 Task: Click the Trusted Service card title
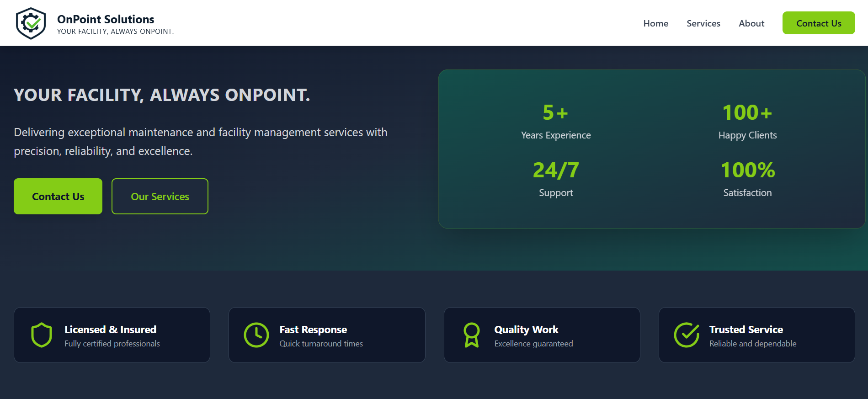(x=746, y=330)
